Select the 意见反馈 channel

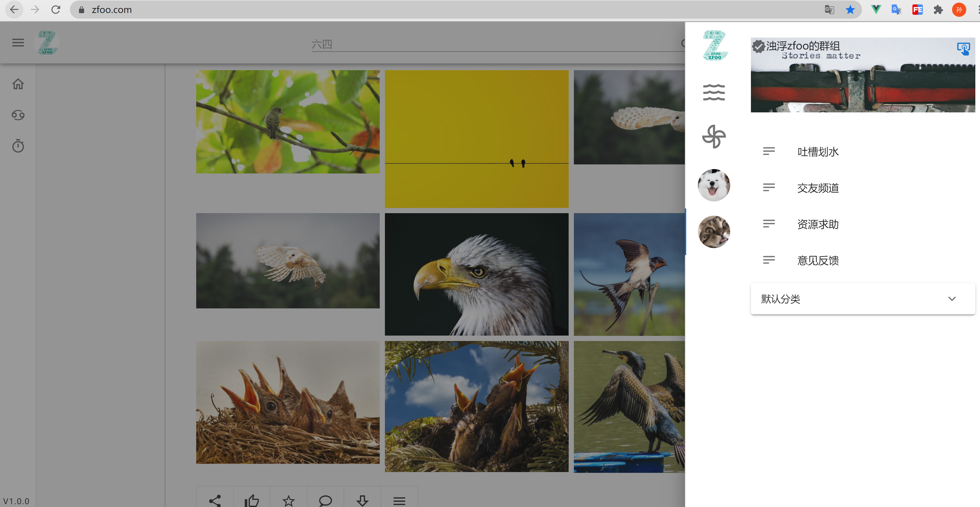pos(817,260)
